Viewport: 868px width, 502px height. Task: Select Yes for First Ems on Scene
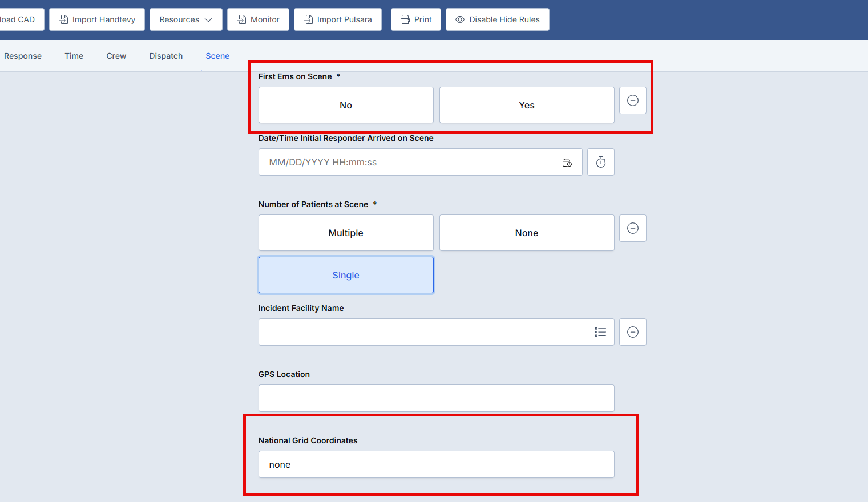pos(526,106)
